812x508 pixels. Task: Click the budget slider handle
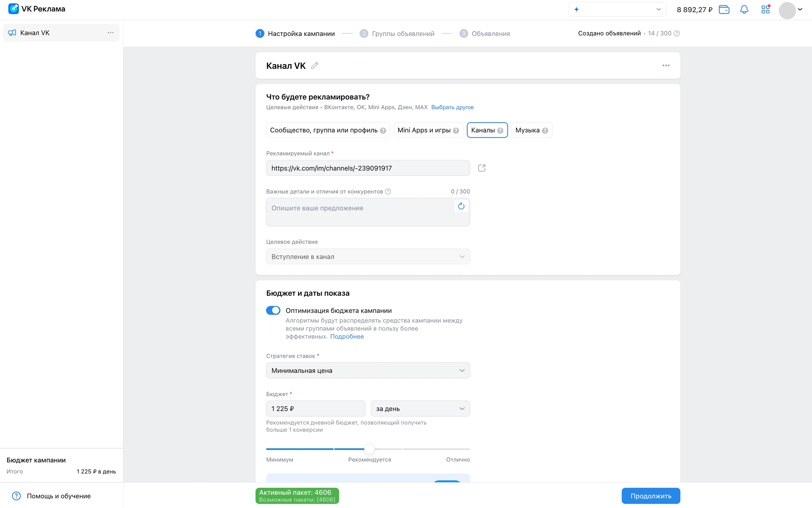(x=369, y=449)
